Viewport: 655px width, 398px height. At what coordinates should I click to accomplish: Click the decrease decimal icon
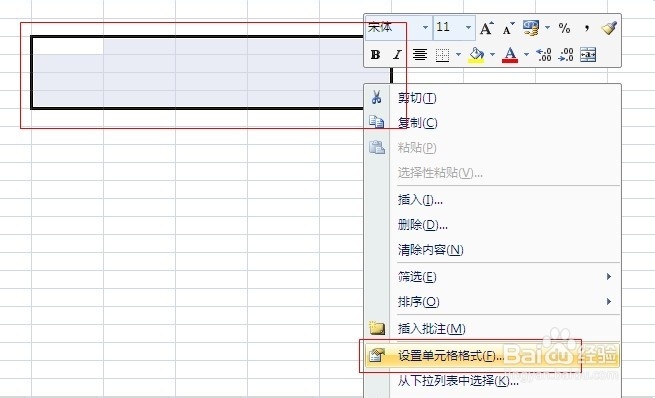point(566,55)
